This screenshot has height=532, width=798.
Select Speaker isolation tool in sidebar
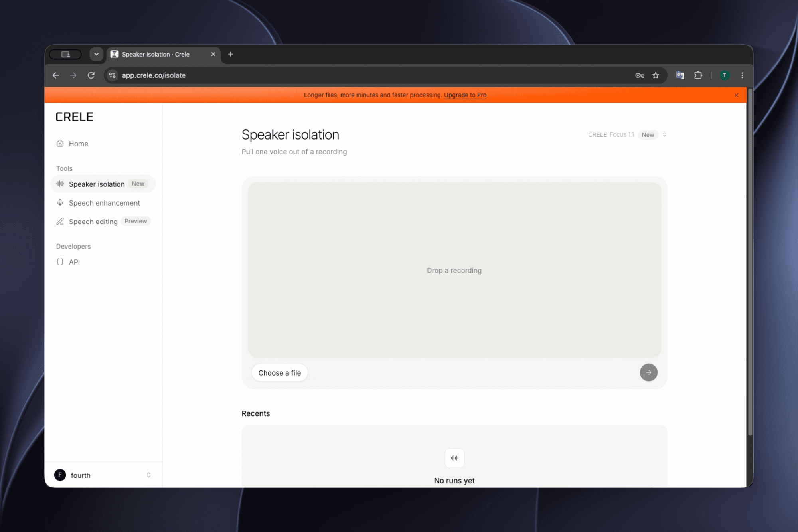pos(103,184)
